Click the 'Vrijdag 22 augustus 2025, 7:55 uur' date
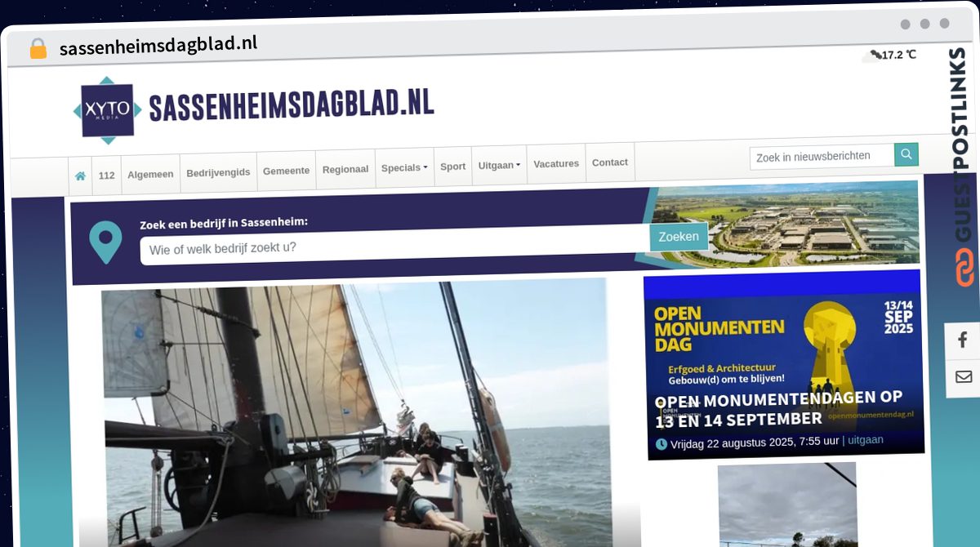 [755, 442]
